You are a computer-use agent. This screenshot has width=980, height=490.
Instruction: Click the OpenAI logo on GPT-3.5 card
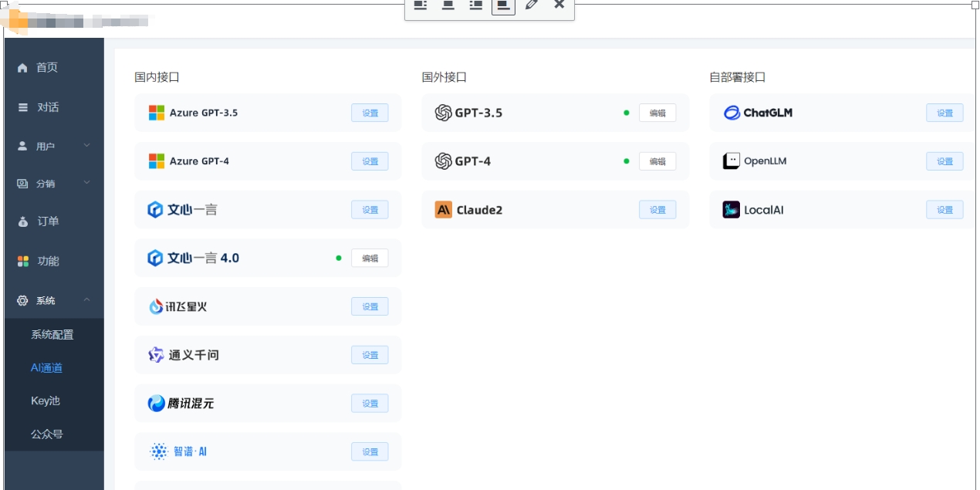(x=443, y=113)
